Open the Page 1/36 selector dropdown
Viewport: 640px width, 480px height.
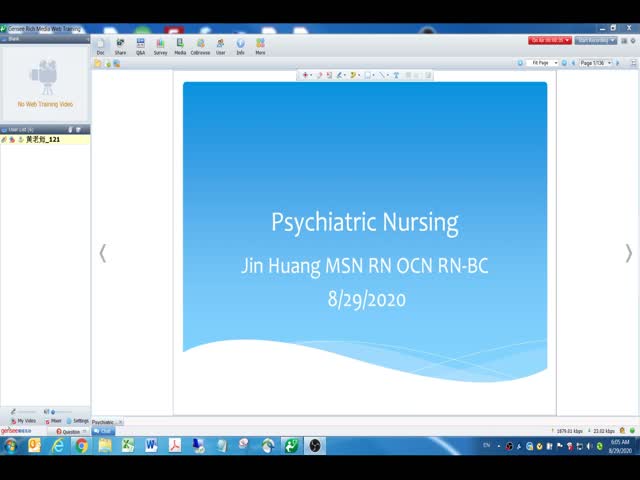(x=596, y=63)
